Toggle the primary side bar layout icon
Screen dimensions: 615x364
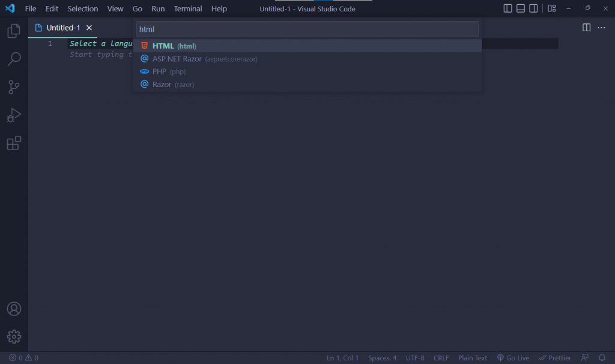[x=507, y=8]
